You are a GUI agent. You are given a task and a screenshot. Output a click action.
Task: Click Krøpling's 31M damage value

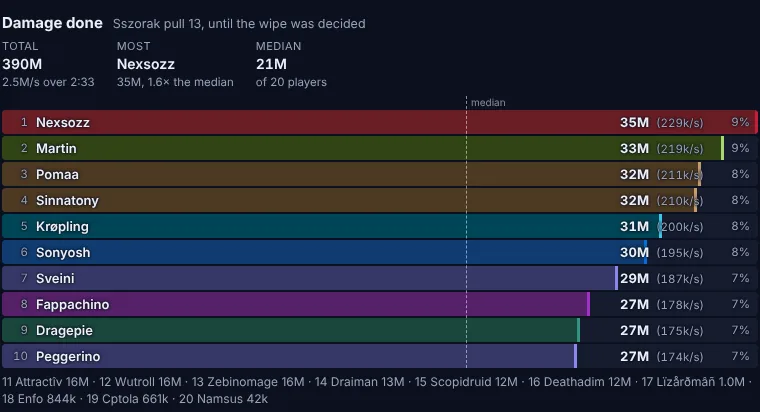pos(634,226)
